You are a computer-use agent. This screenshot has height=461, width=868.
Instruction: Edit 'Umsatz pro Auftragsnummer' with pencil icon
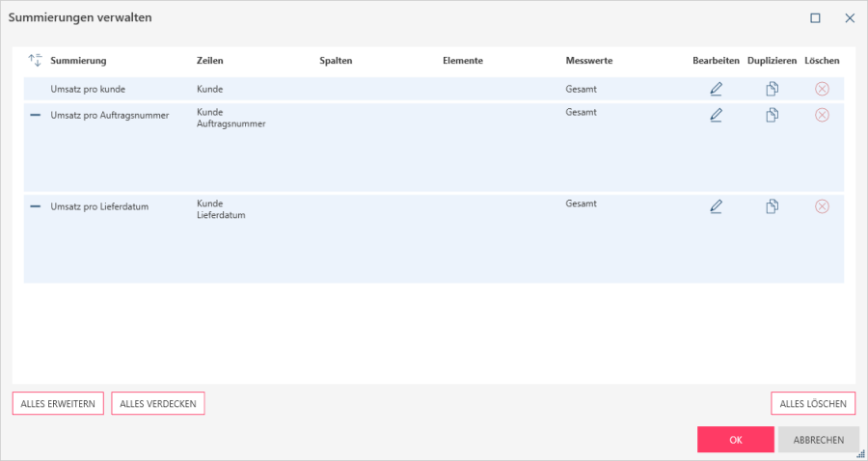pyautogui.click(x=716, y=115)
